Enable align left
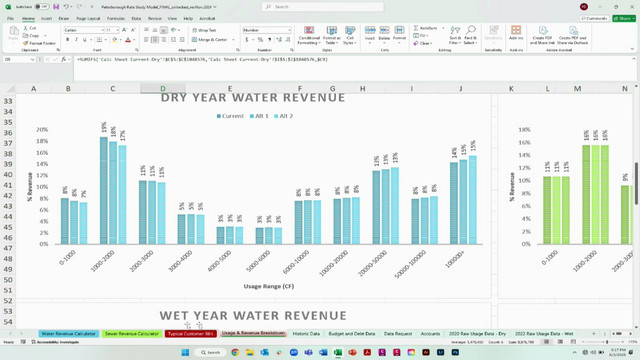Screen dimensions: 640x360 click(x=146, y=40)
